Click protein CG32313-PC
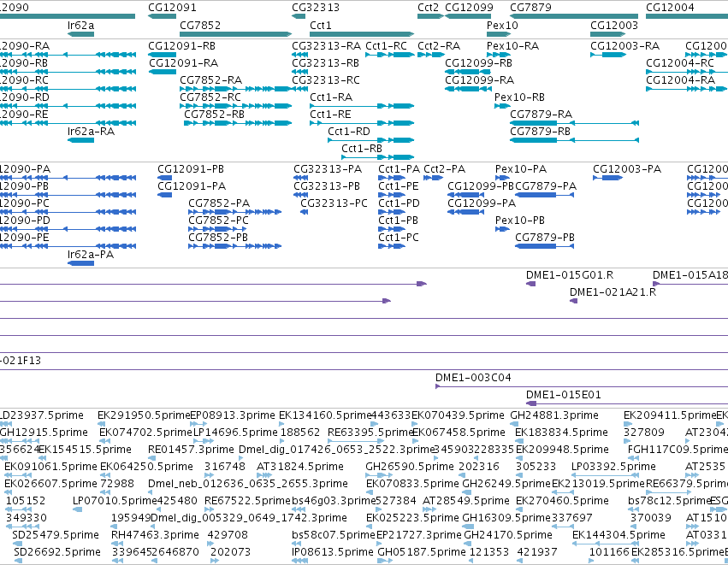The width and height of the screenshot is (728, 565). 304,212
